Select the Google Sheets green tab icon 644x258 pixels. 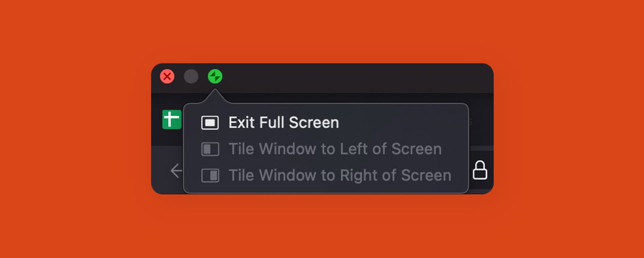172,120
